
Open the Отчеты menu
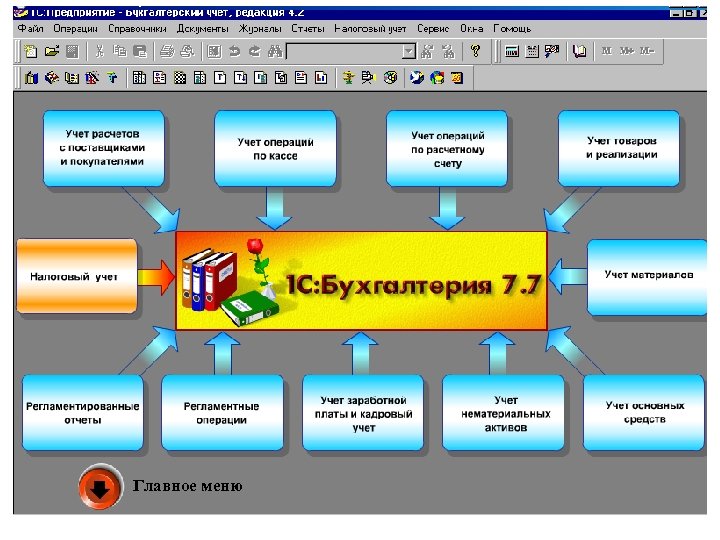click(x=308, y=28)
